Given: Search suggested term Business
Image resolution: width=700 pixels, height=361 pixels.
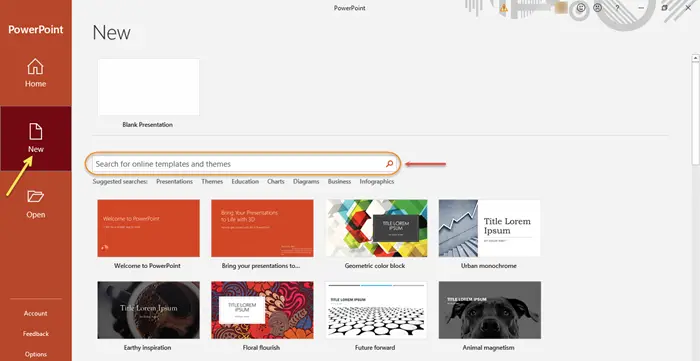Looking at the screenshot, I should click(339, 182).
